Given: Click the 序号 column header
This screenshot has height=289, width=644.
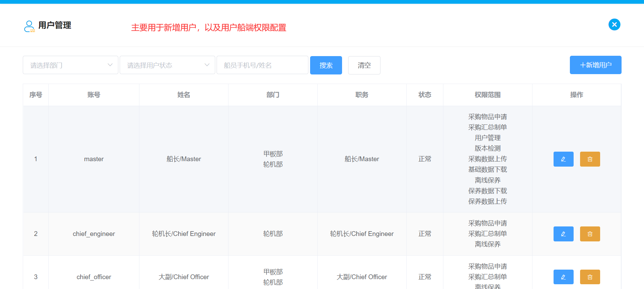Looking at the screenshot, I should coord(36,95).
